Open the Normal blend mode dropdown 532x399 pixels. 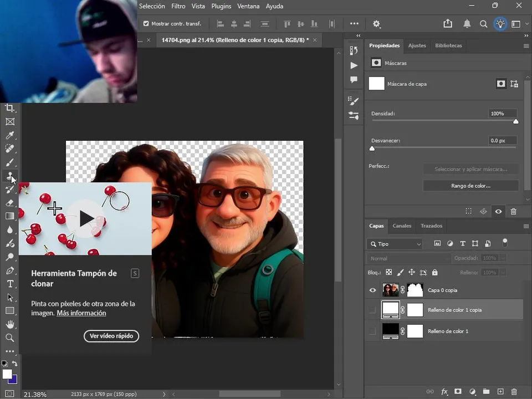click(x=409, y=259)
